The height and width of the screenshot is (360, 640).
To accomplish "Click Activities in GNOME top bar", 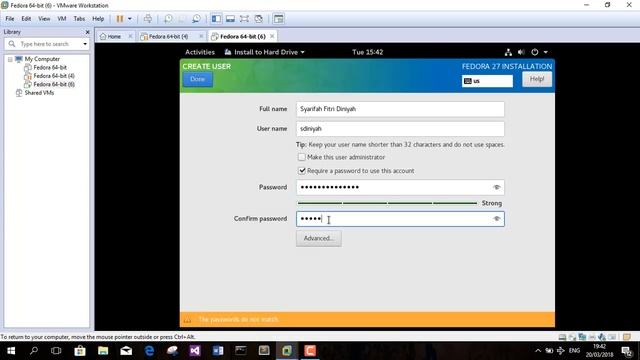I will coord(200,52).
